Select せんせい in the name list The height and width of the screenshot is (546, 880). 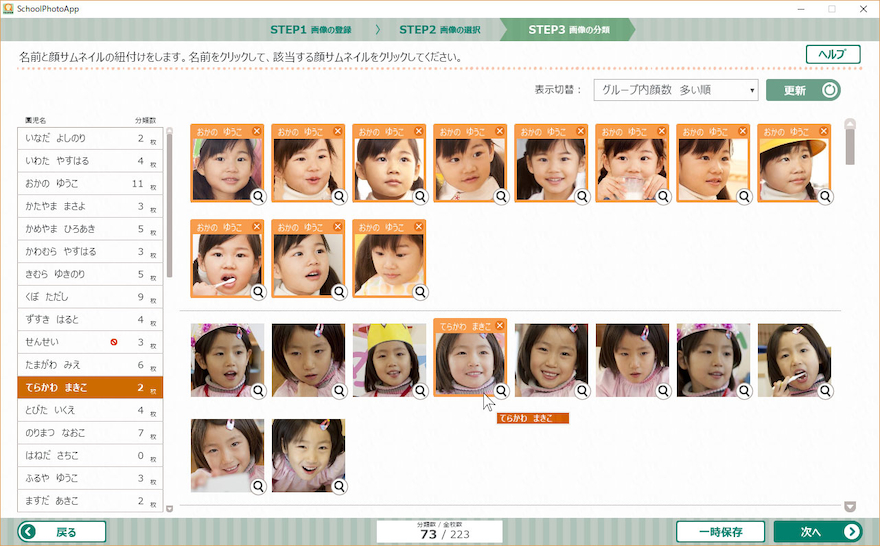[90, 342]
